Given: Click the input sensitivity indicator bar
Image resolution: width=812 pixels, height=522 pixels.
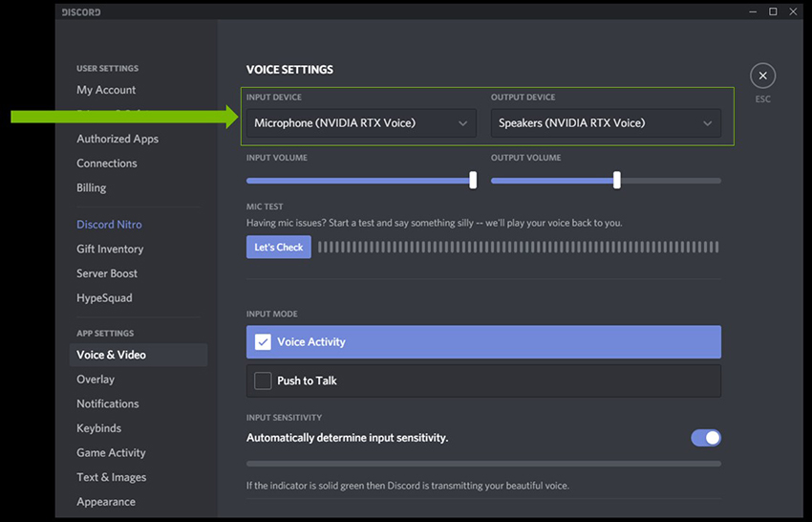Looking at the screenshot, I should pos(483,464).
